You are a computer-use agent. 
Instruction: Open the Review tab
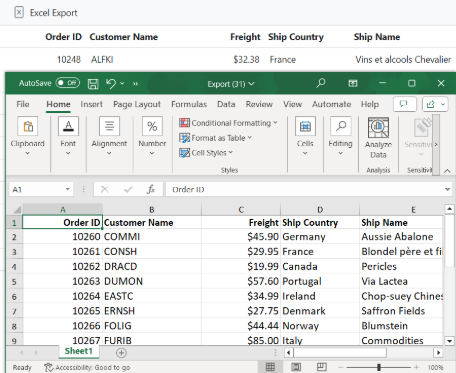coord(259,104)
